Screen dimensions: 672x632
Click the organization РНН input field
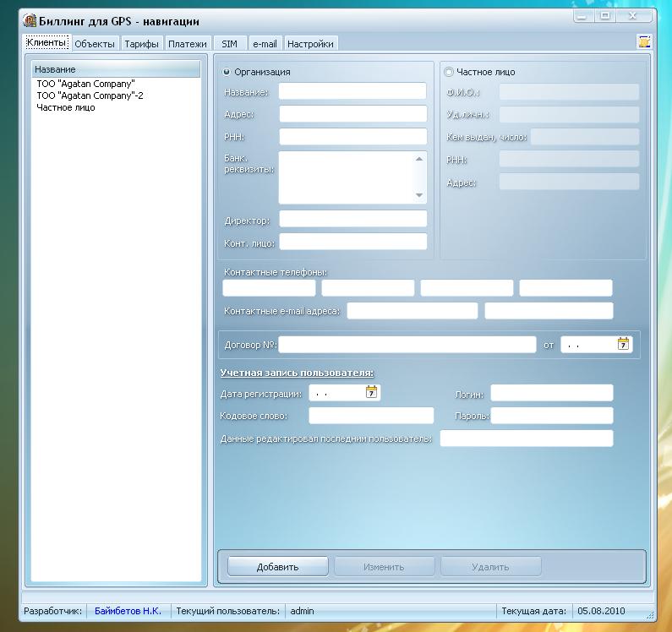352,137
